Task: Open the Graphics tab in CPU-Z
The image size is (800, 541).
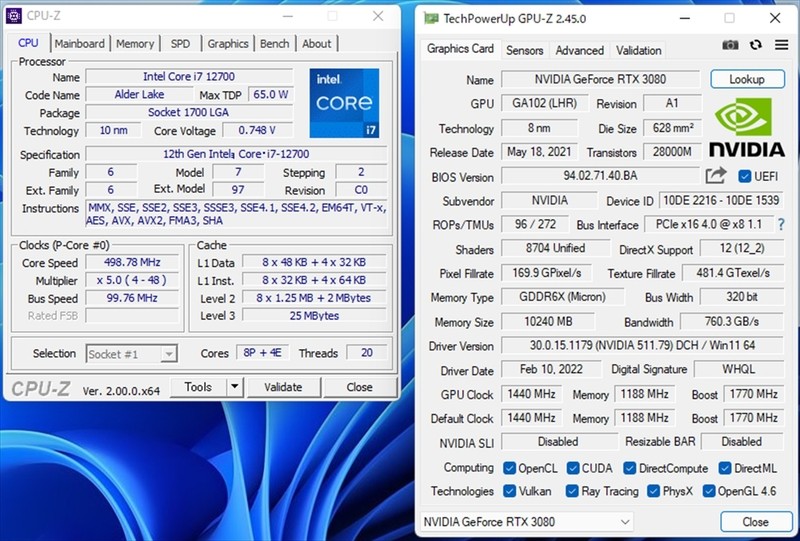Action: [x=228, y=44]
